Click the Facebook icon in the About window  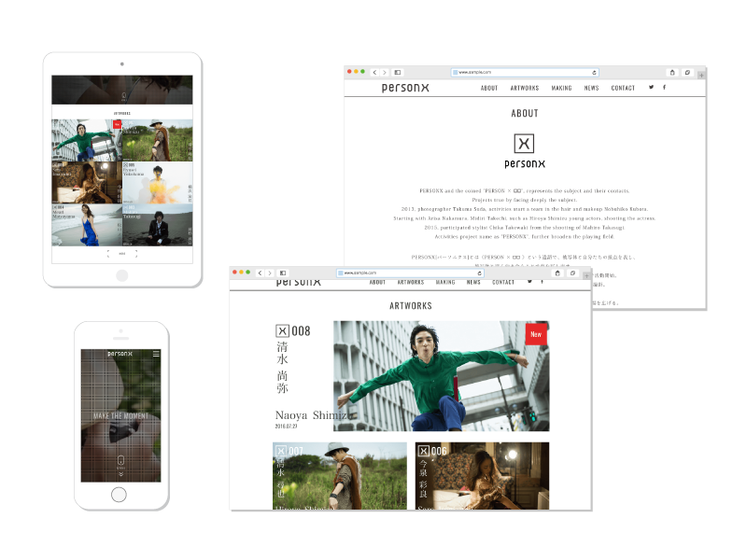(664, 88)
